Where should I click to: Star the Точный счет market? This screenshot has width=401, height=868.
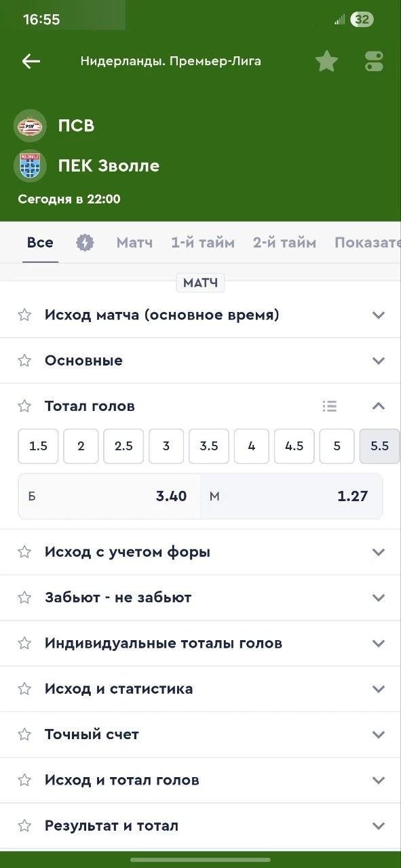(x=24, y=734)
